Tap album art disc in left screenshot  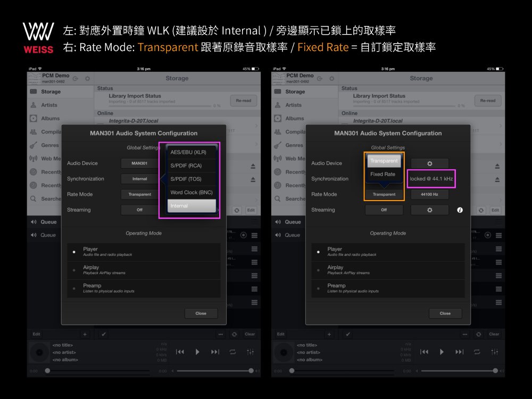click(x=39, y=353)
